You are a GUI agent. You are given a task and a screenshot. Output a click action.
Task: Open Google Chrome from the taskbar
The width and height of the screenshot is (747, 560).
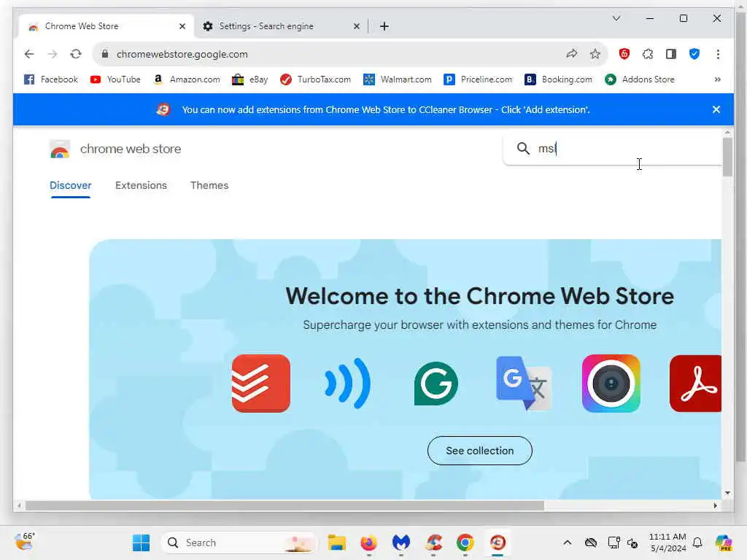pyautogui.click(x=465, y=542)
